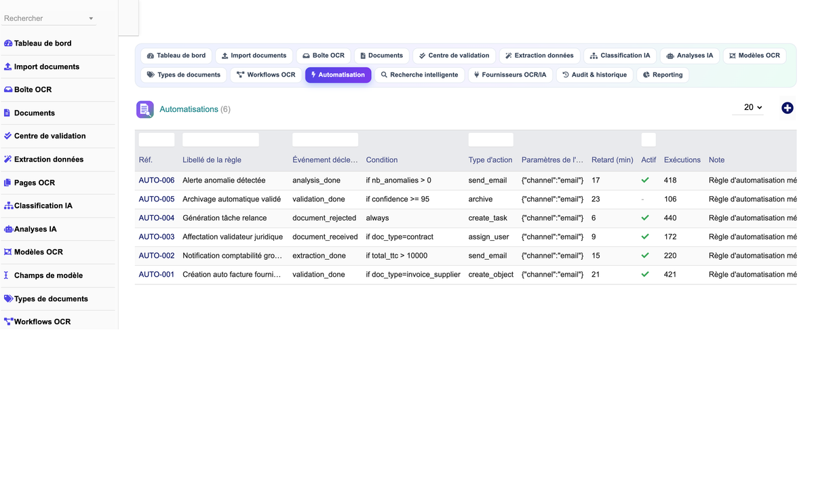Click the Boîte OCR sidebar icon

(x=8, y=90)
